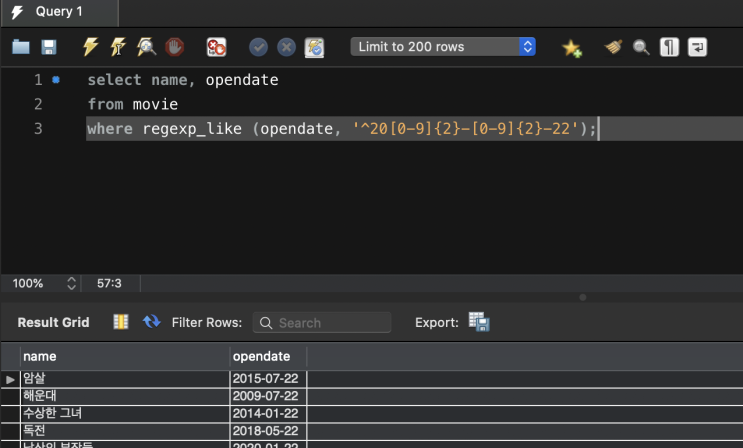Click the Result Grid label
The height and width of the screenshot is (448, 743).
tap(54, 322)
